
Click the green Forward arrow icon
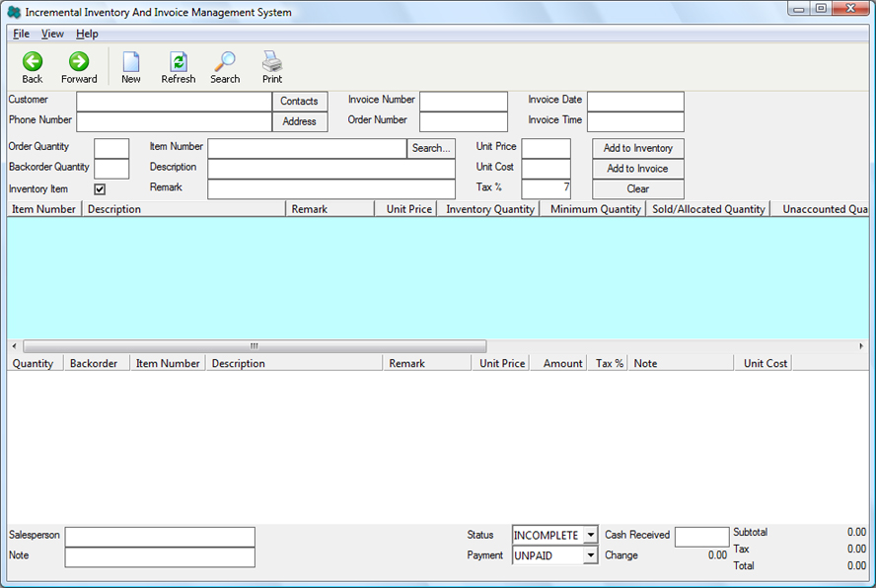(79, 62)
